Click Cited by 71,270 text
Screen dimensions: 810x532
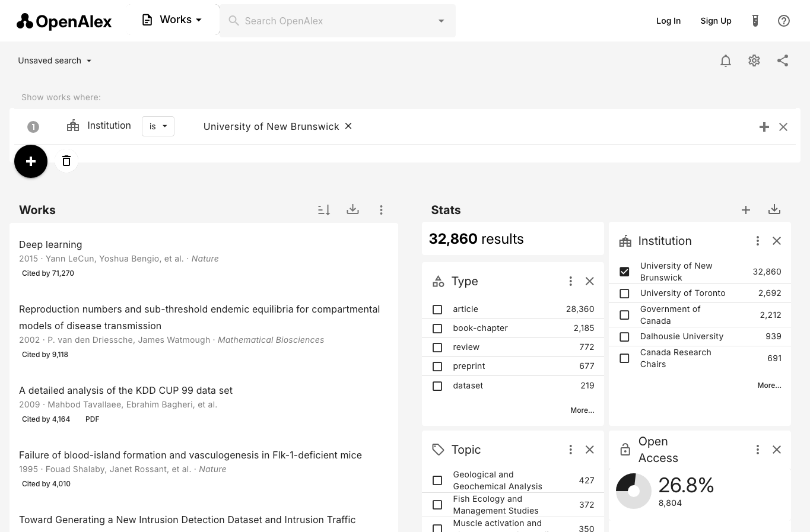pos(48,273)
